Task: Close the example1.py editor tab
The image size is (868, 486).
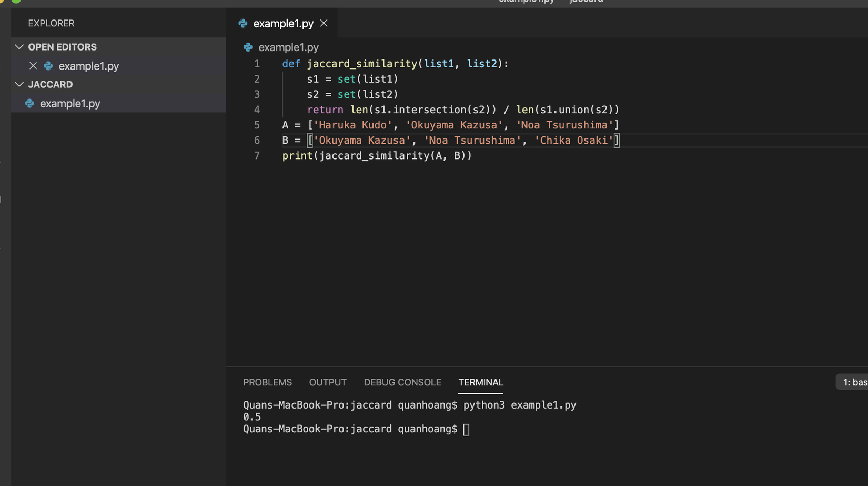Action: 324,23
